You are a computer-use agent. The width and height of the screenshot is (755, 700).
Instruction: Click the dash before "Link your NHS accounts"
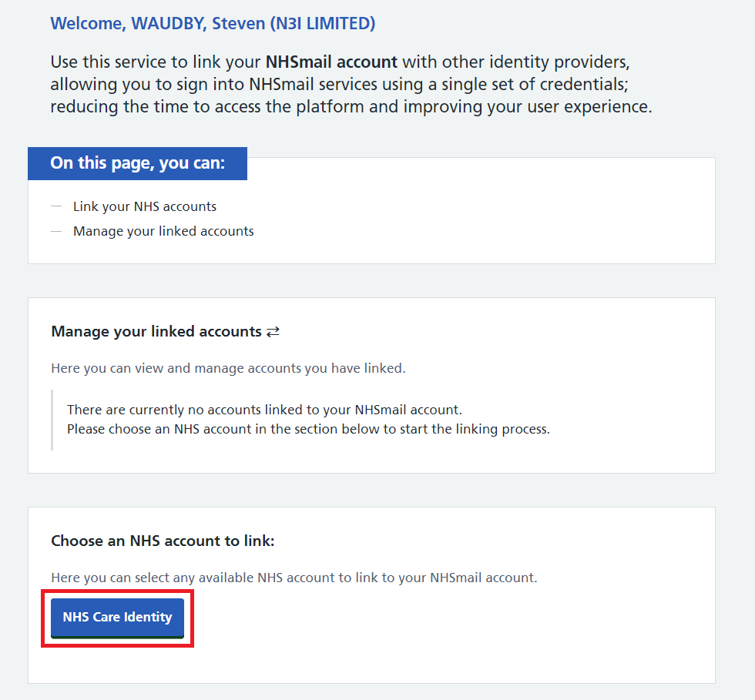click(55, 206)
